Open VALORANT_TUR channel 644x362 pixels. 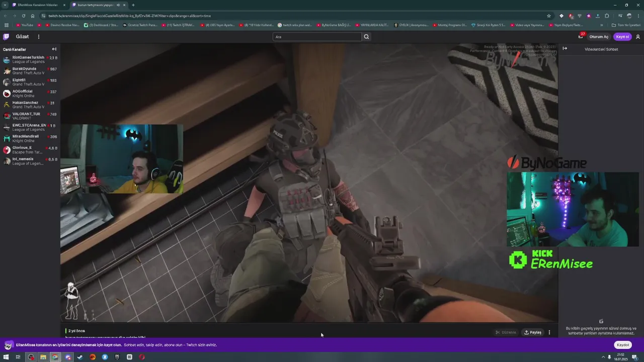29,116
